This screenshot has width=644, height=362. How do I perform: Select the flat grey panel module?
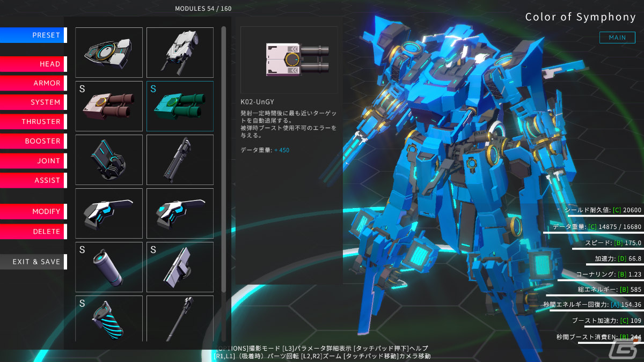(180, 267)
